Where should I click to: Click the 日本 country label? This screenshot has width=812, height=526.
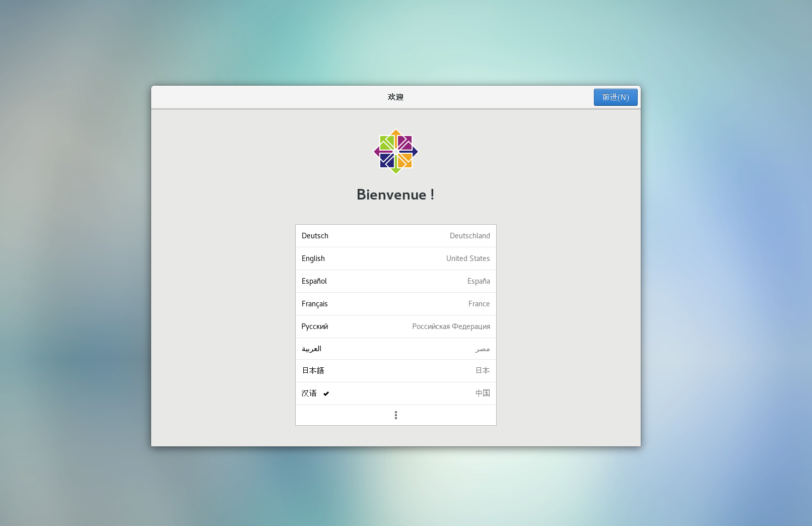tap(482, 370)
